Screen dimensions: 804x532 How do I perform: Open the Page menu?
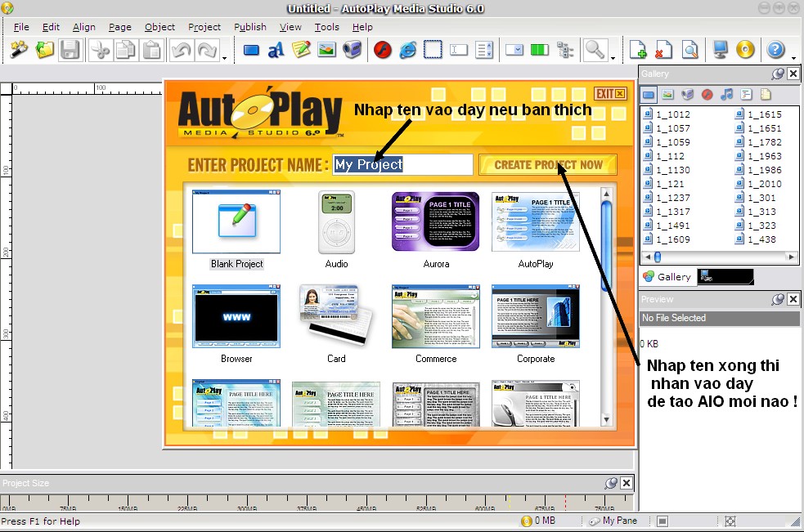(120, 27)
